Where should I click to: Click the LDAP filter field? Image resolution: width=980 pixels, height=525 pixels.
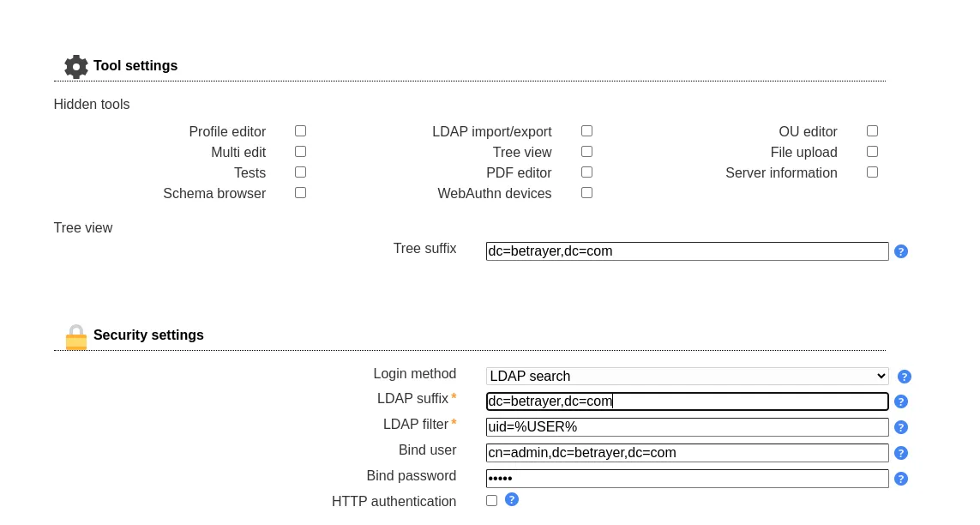point(687,427)
